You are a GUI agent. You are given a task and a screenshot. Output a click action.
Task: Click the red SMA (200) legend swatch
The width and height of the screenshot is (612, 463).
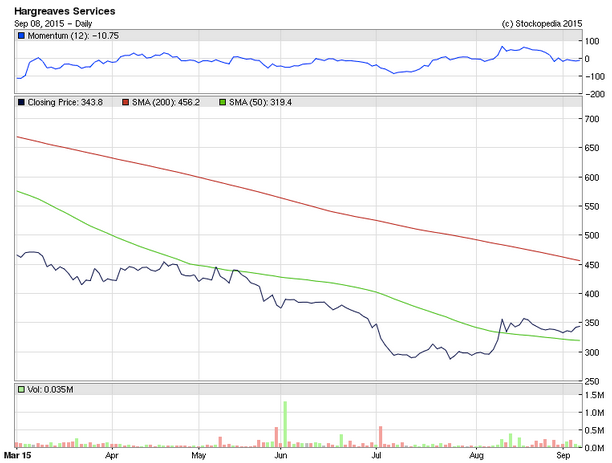(125, 102)
